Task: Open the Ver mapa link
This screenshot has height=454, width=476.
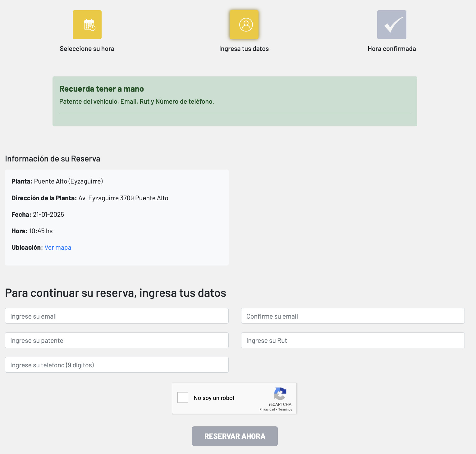Action: coord(57,247)
